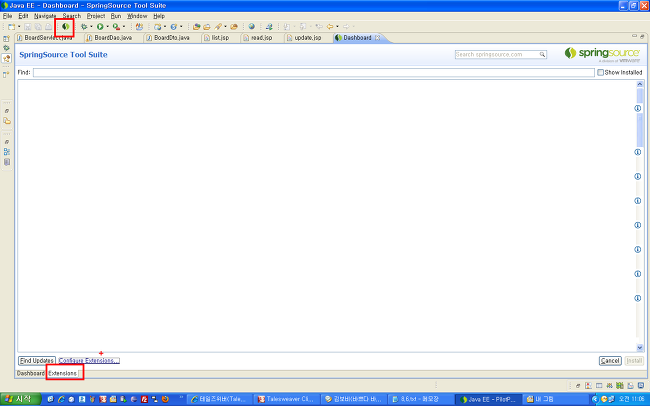Image resolution: width=650 pixels, height=406 pixels.
Task: Click the Find input field
Action: pos(313,73)
